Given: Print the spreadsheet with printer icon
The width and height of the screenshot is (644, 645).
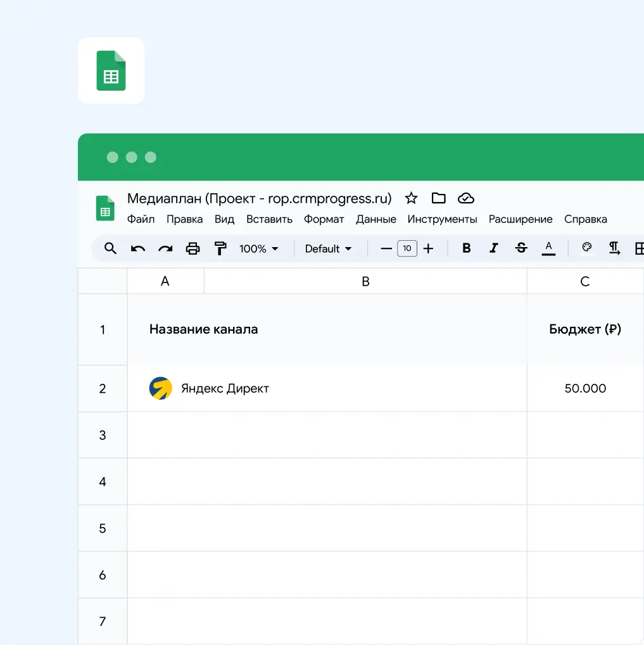Looking at the screenshot, I should point(193,248).
